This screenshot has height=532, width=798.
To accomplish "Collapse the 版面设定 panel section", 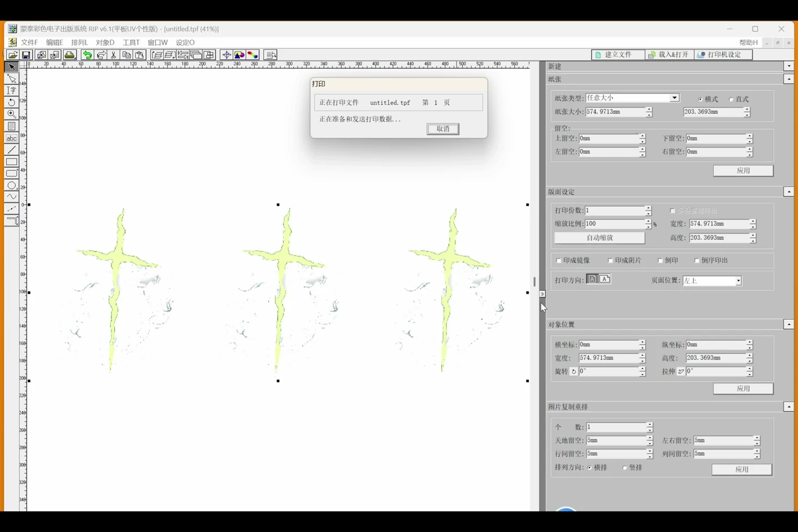I will click(789, 192).
